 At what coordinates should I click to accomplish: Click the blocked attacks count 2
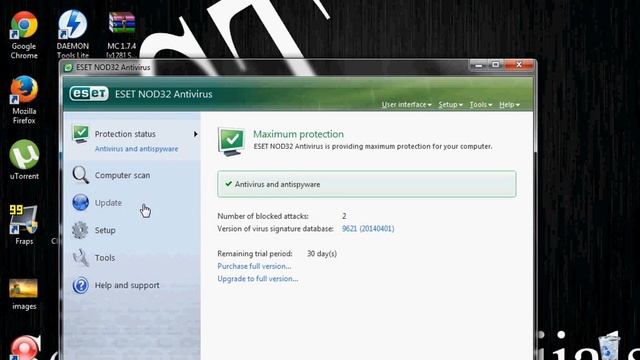tap(344, 216)
